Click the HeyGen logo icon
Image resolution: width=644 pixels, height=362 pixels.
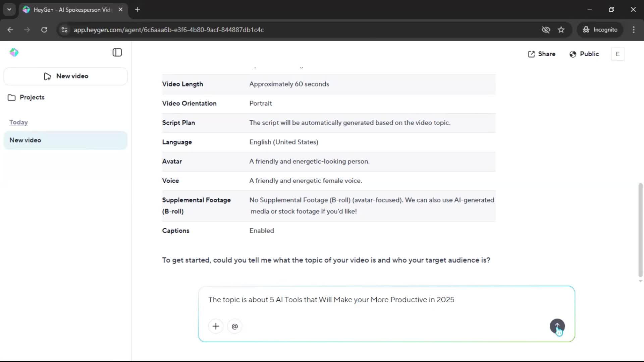pyautogui.click(x=14, y=53)
